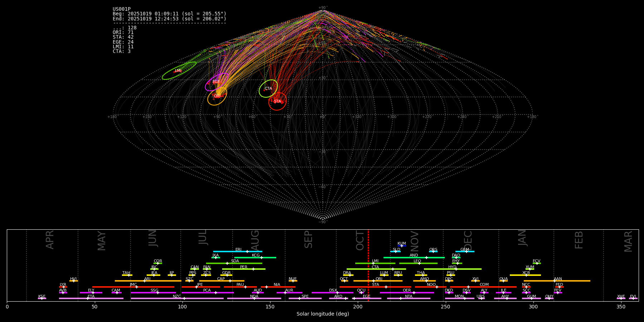
Task: Click the KSE shower label in timeline
Action: click(42, 296)
